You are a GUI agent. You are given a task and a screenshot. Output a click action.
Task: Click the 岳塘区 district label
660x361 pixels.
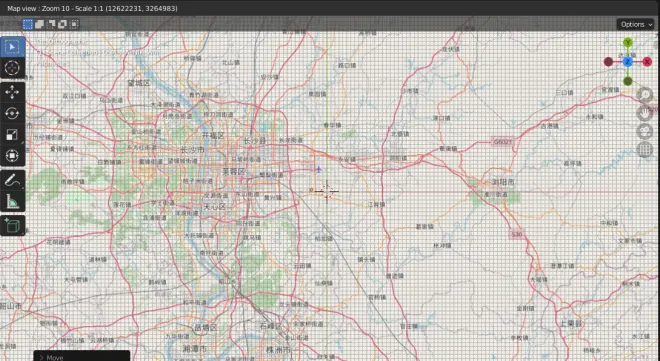coord(205,327)
